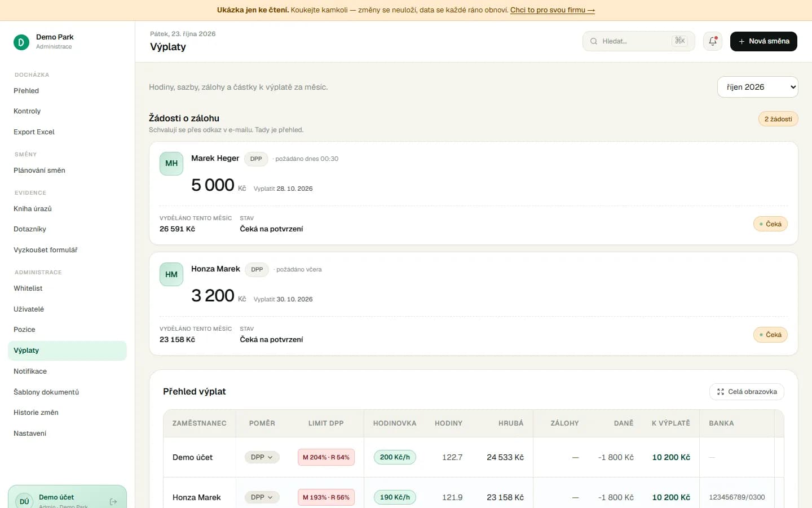Click the Čeká status badge for Marek Heger

point(770,224)
